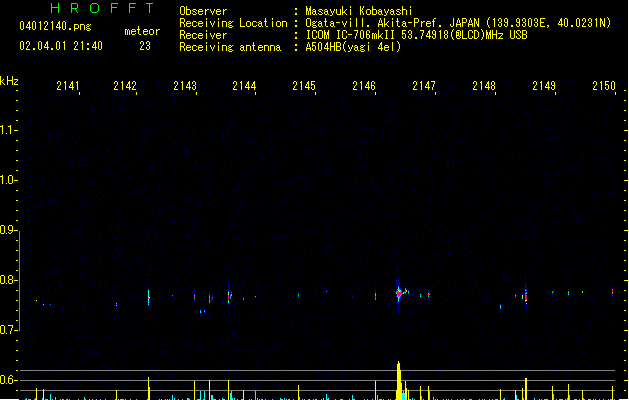
Task: Click the 1.1 kHz axis label
Action: (7, 130)
